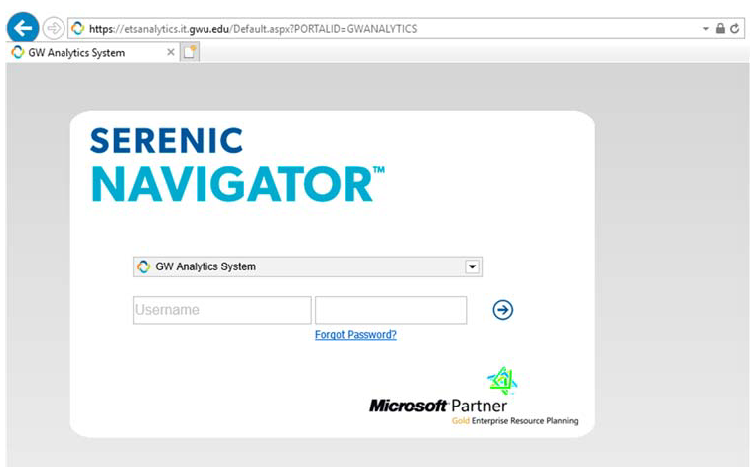Click the green star logo above Partner

point(502,380)
